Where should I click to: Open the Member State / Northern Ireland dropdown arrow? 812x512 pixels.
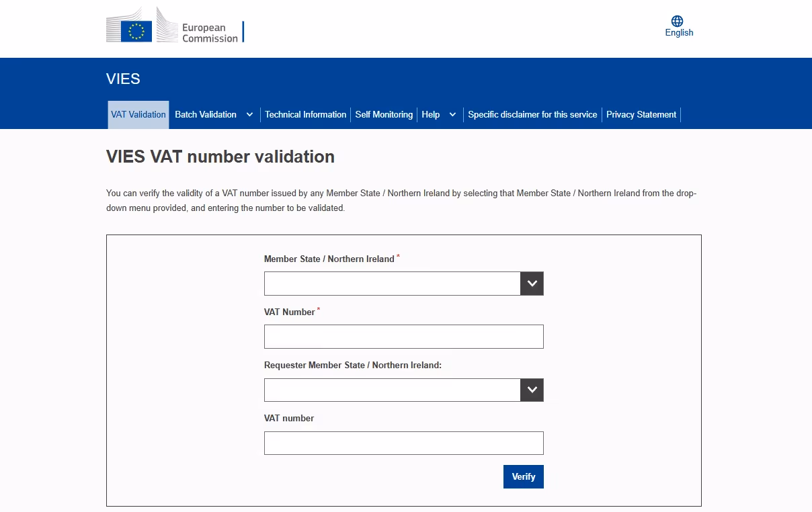[532, 283]
